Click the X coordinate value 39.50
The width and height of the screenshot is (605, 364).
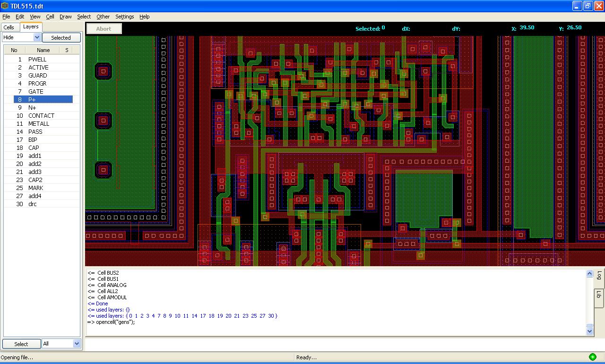point(527,27)
